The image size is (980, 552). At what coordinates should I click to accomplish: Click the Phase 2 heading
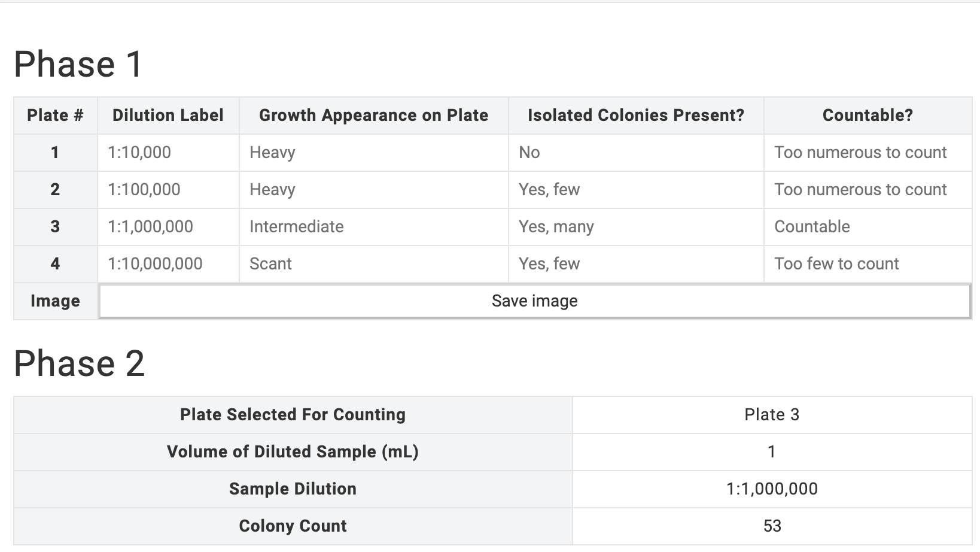click(79, 363)
